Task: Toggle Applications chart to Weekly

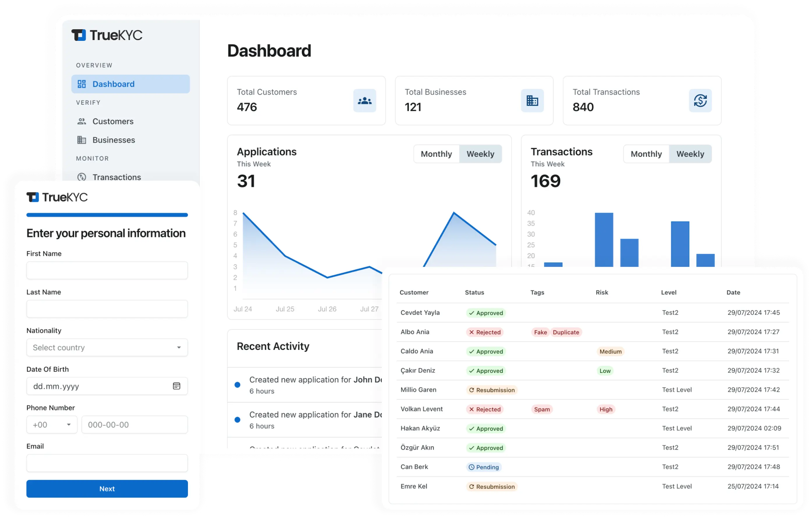Action: (481, 153)
